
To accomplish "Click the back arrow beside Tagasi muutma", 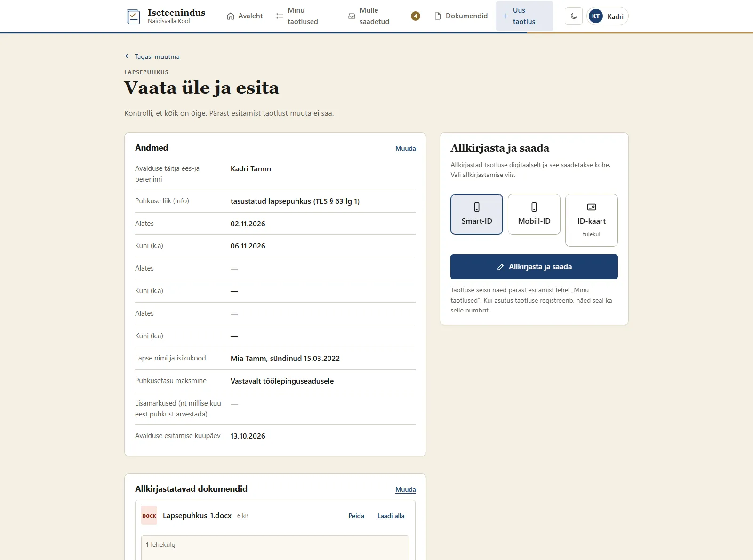I will coord(128,56).
